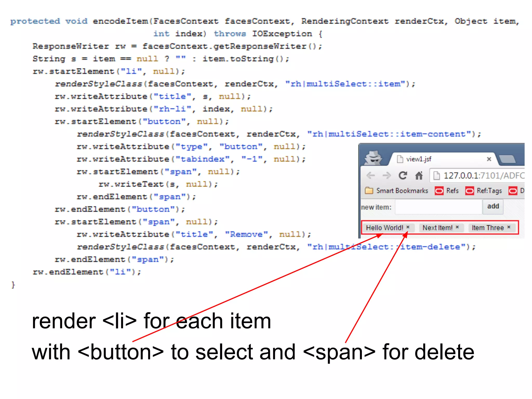The width and height of the screenshot is (532, 399).
Task: Select the view1.jsf browser tab
Action: click(443, 159)
